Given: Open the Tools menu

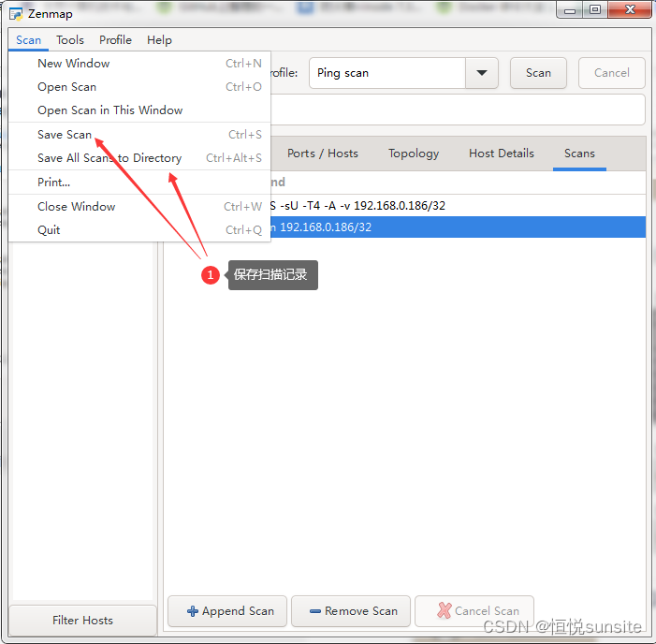Looking at the screenshot, I should 70,40.
